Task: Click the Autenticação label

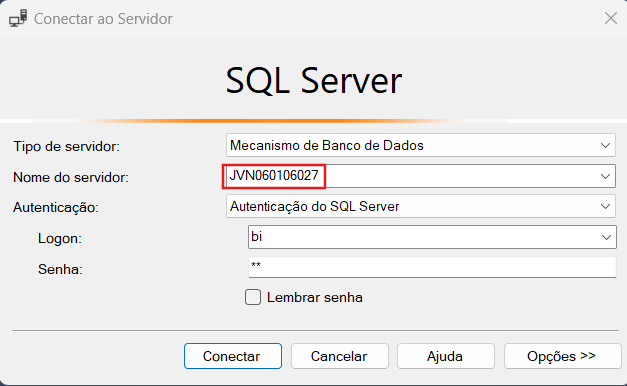Action: tap(56, 208)
